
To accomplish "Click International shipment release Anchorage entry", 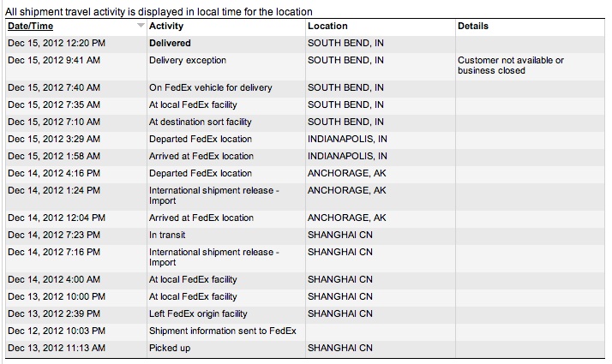I will click(214, 196).
